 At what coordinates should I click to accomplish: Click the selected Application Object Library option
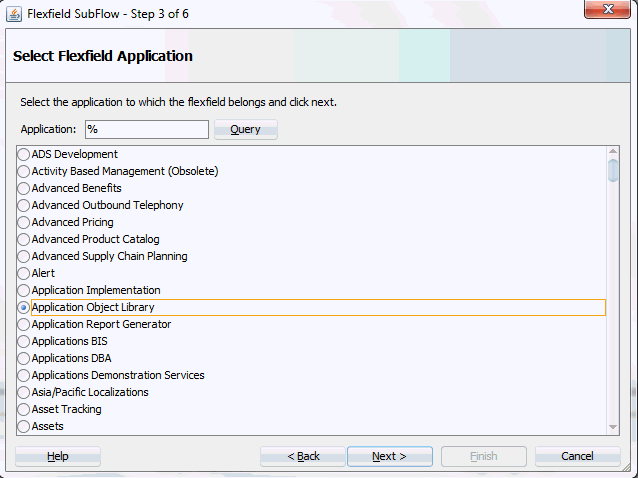point(24,308)
